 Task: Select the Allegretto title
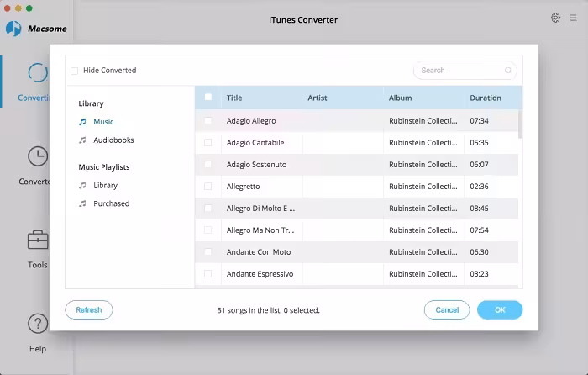point(243,187)
